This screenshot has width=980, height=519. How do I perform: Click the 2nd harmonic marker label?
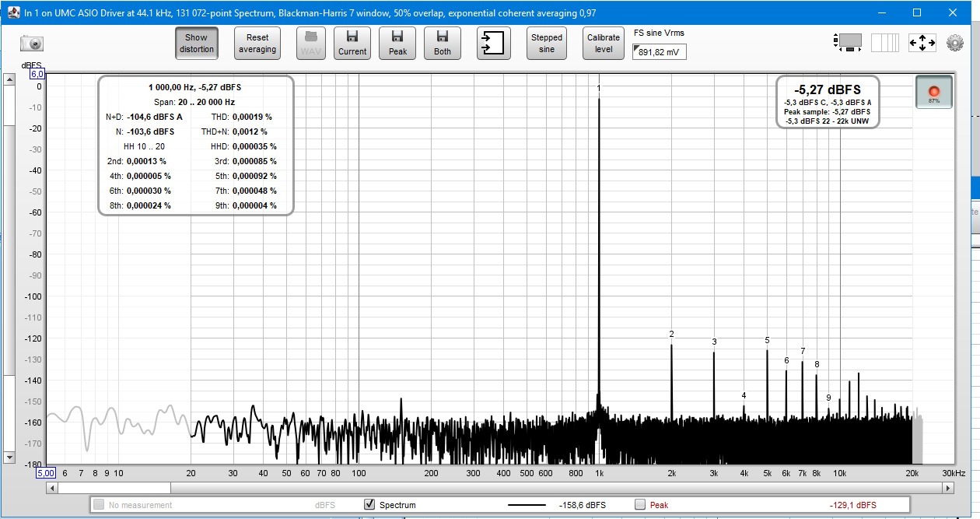click(x=671, y=334)
